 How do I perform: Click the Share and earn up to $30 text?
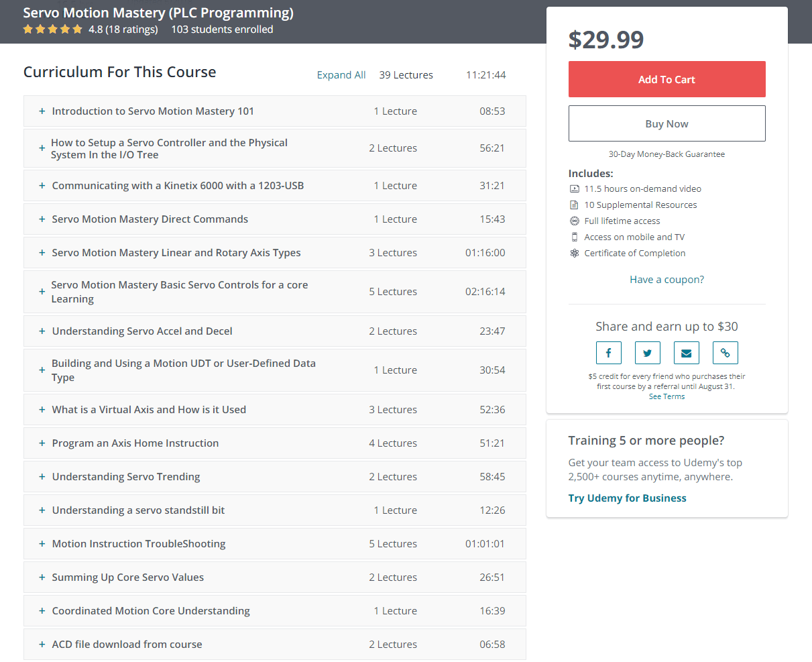pos(666,327)
